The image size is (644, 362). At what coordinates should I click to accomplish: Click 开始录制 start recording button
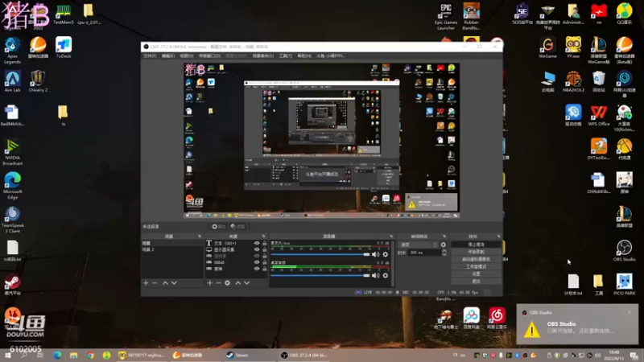pyautogui.click(x=476, y=252)
